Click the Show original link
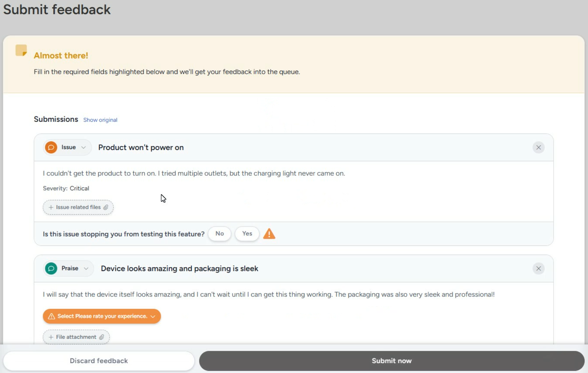The image size is (588, 373). 100,120
